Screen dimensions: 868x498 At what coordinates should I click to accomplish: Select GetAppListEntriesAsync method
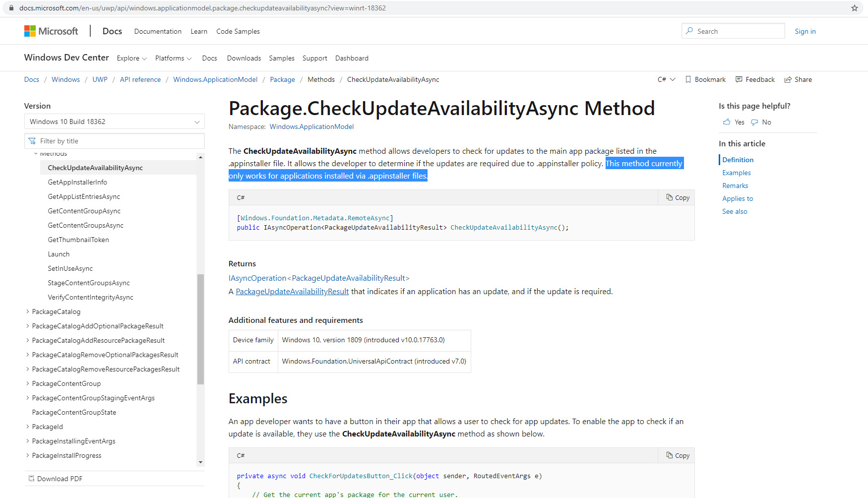(84, 196)
